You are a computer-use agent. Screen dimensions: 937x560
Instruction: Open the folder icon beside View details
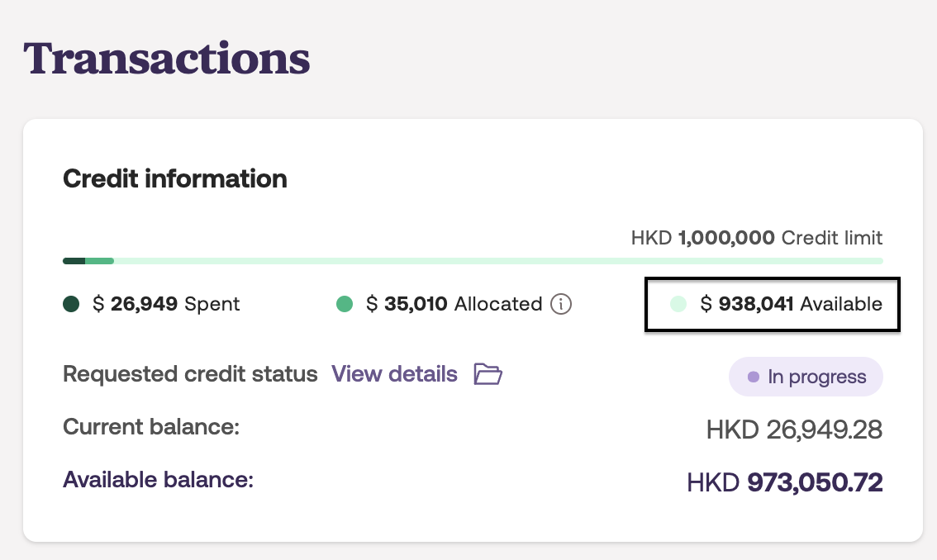pos(488,374)
